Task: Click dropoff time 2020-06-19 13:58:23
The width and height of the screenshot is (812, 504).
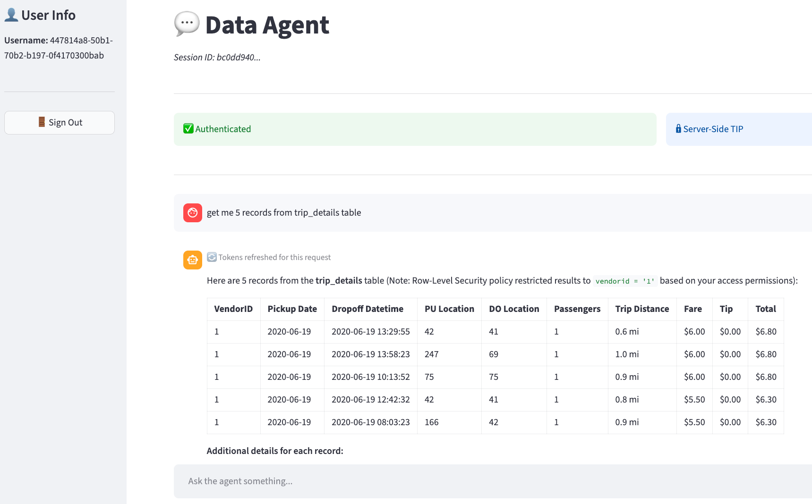Action: click(371, 354)
